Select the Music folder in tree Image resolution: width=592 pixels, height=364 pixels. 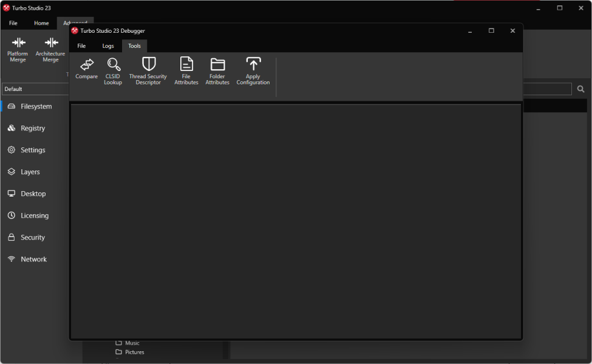point(128,343)
